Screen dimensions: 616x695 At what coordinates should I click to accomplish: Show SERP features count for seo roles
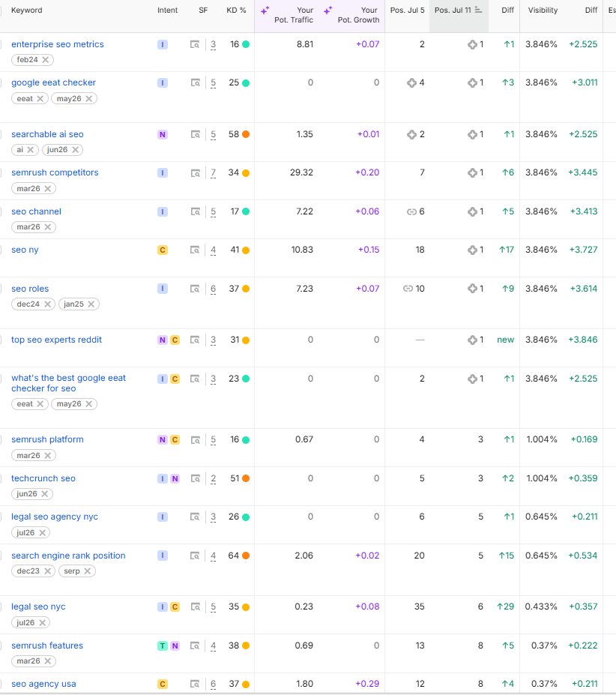pos(213,289)
